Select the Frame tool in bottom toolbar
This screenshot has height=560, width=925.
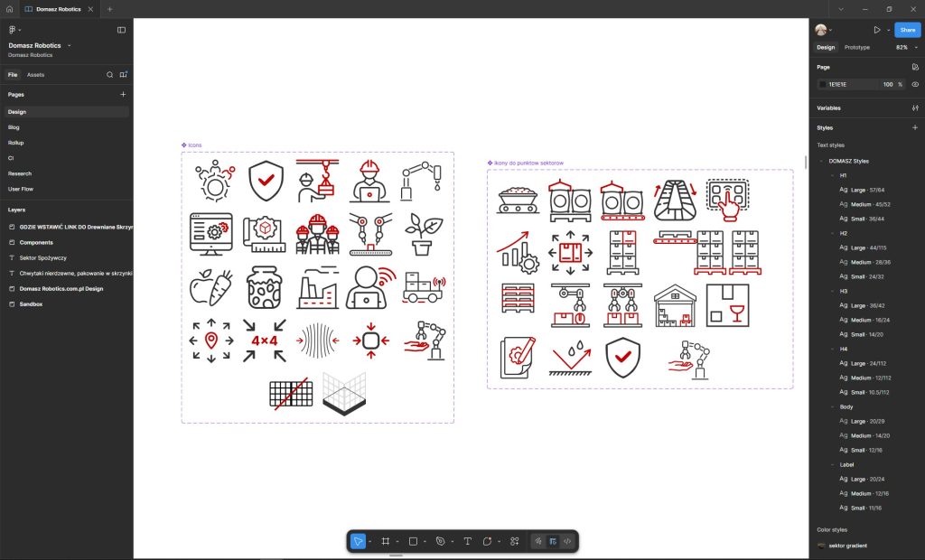tap(385, 541)
